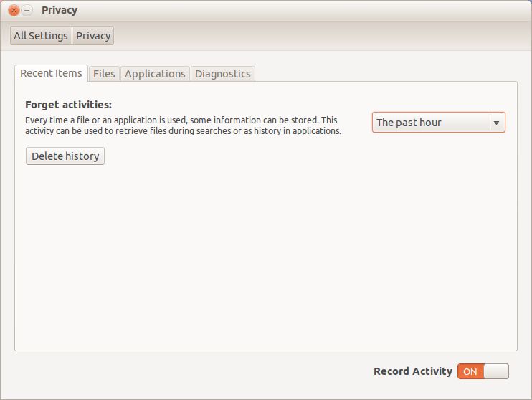
Task: Click the 'Record Activity' label
Action: pyautogui.click(x=413, y=371)
